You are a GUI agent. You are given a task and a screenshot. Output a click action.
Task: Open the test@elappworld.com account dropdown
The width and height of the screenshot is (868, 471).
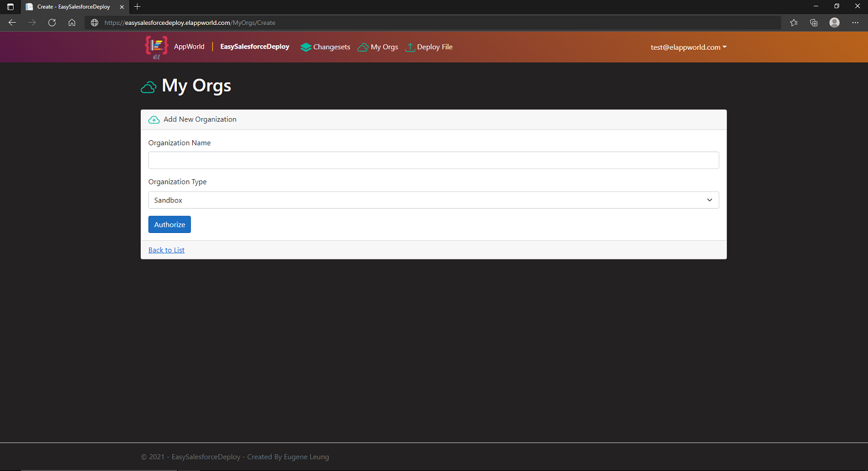pyautogui.click(x=688, y=47)
